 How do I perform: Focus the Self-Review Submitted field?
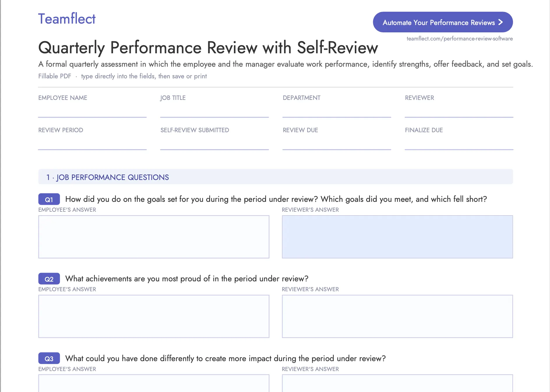[x=214, y=143]
